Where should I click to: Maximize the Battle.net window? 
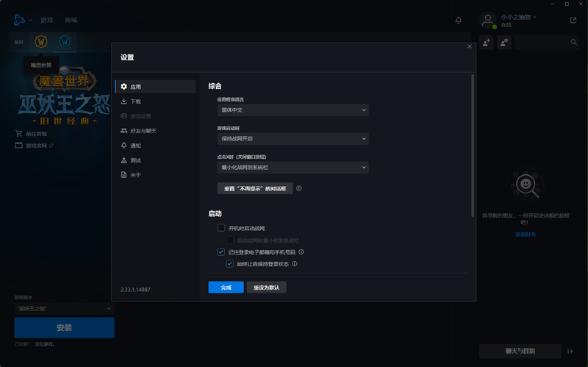[x=567, y=4]
